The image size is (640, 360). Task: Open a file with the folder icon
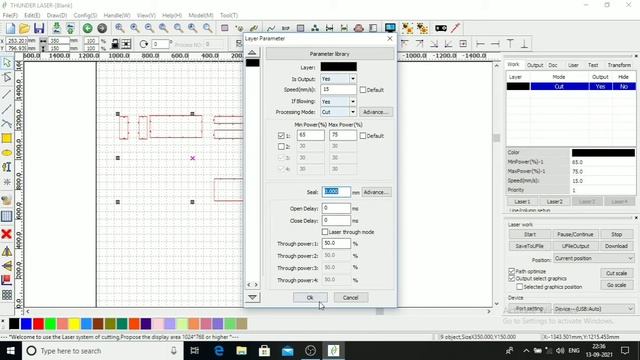pos(24,28)
